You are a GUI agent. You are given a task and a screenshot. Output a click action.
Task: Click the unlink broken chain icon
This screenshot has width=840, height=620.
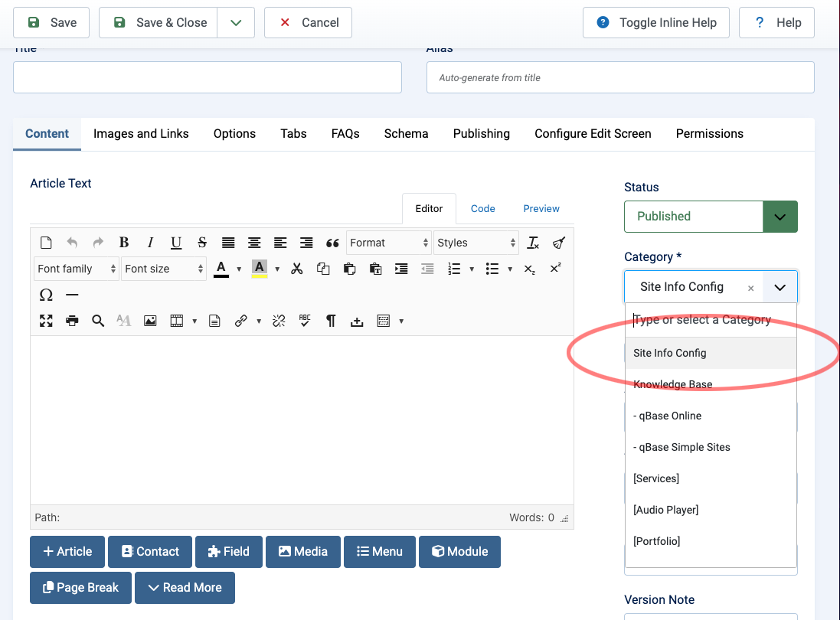pyautogui.click(x=279, y=321)
